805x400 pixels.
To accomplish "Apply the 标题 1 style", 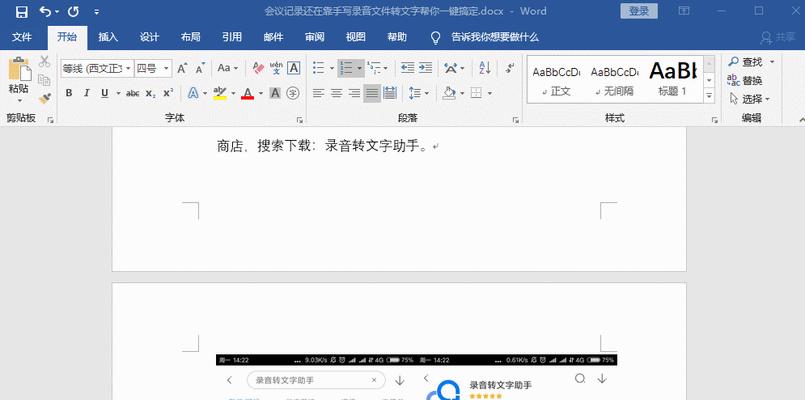I will pos(673,80).
